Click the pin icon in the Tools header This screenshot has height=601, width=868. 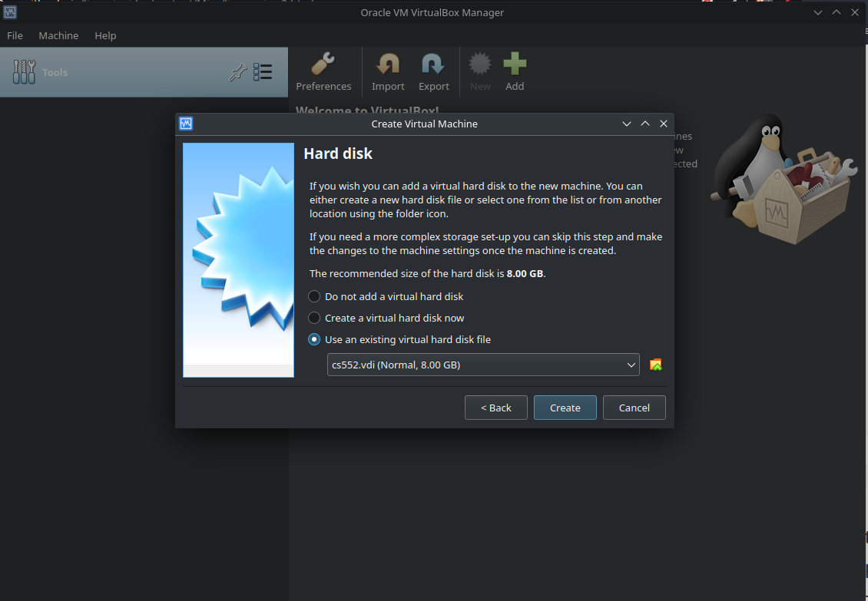237,71
